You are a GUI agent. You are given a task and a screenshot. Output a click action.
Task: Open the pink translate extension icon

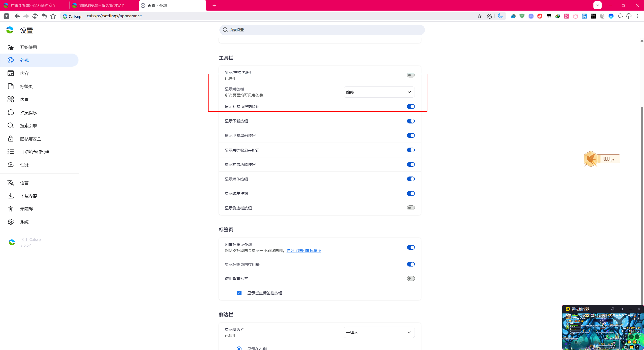coord(567,16)
